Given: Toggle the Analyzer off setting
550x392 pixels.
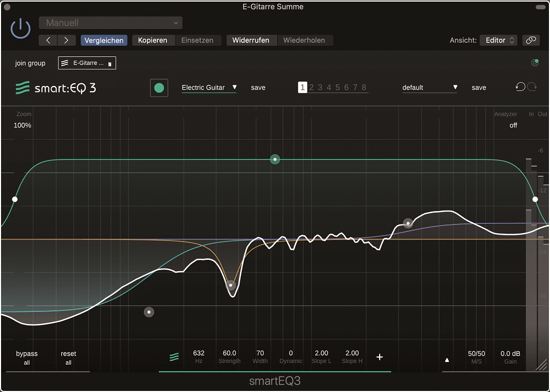Looking at the screenshot, I should click(513, 125).
